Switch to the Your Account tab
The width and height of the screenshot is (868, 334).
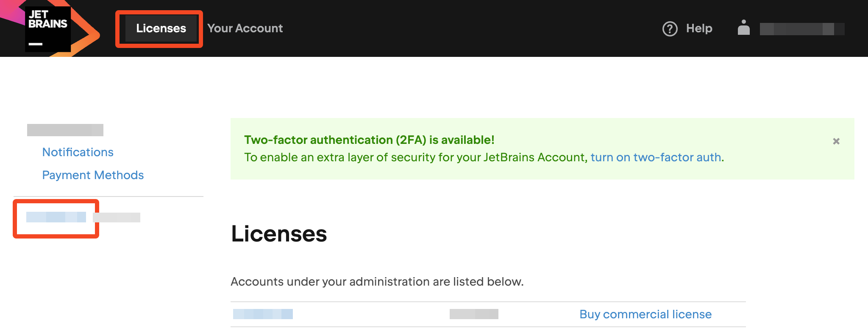click(x=245, y=28)
